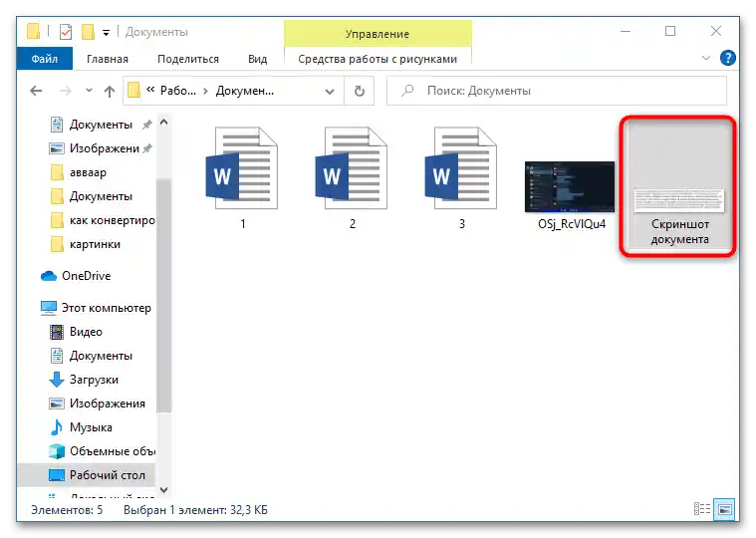Open Explorer help question mark
Screen dimensions: 756x538
tap(727, 59)
